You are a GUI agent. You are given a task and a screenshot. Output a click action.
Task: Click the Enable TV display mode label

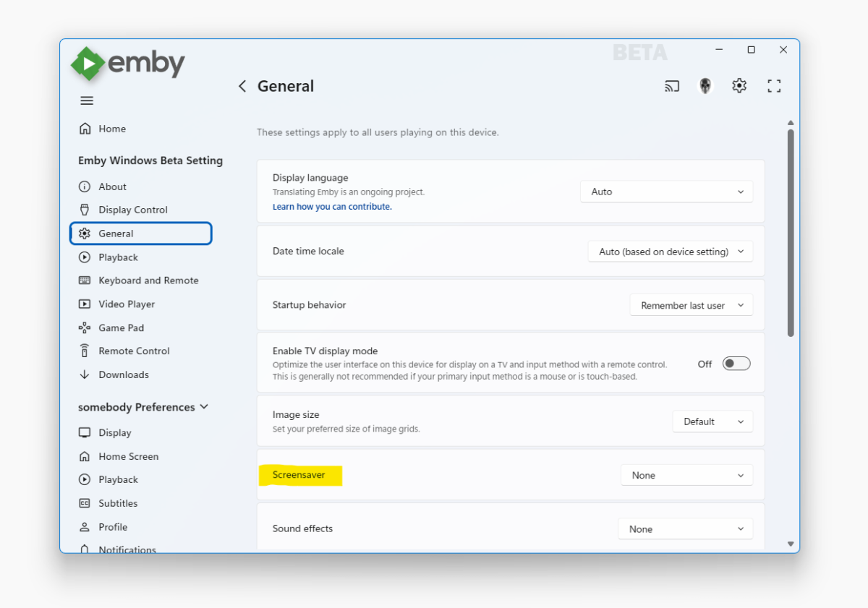coord(325,351)
